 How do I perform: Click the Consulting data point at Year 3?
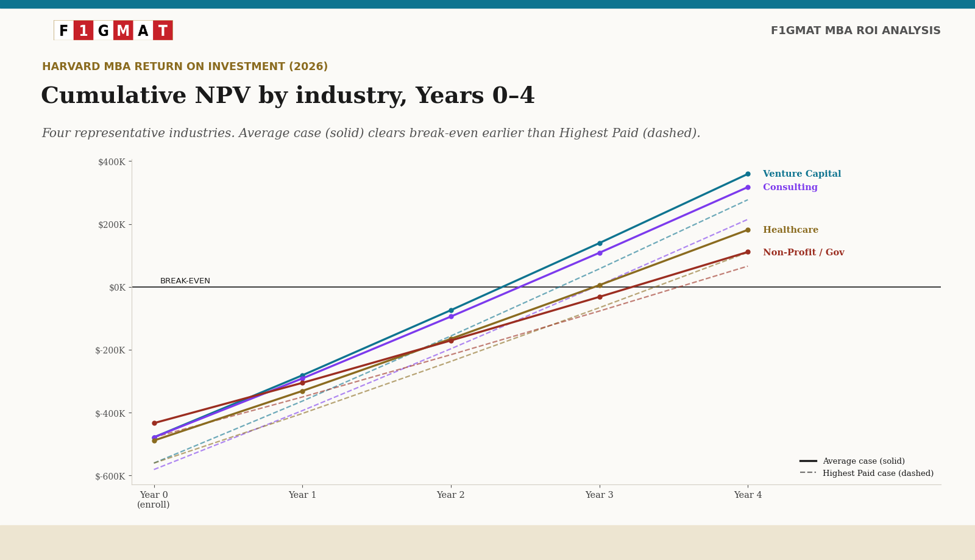pos(600,253)
